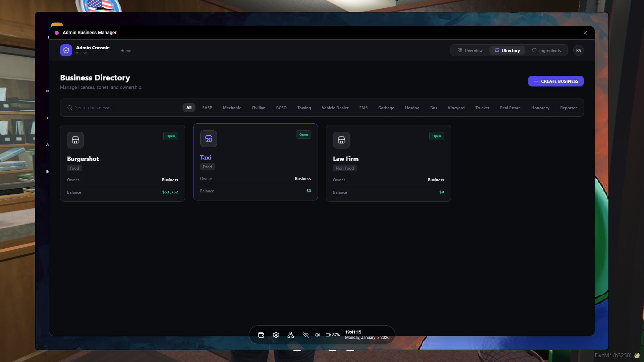Open the Home menu item
Screen dimensions: 644x362
point(125,50)
